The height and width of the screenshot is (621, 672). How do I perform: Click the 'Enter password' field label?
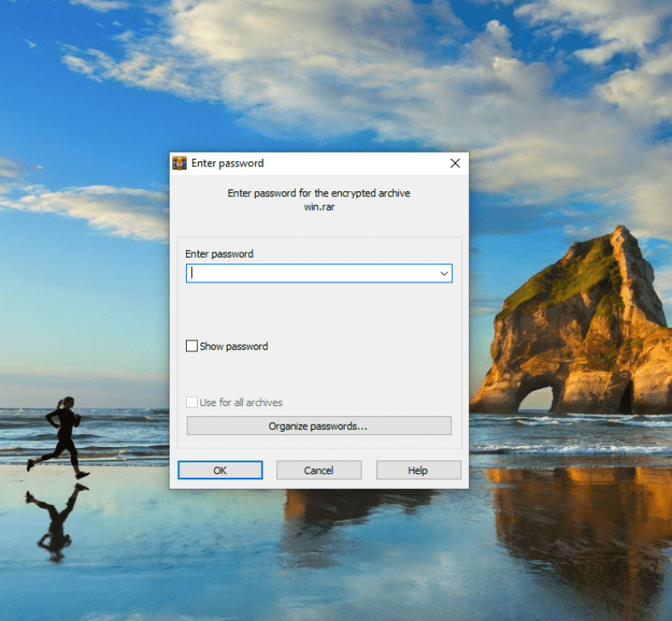coord(219,254)
